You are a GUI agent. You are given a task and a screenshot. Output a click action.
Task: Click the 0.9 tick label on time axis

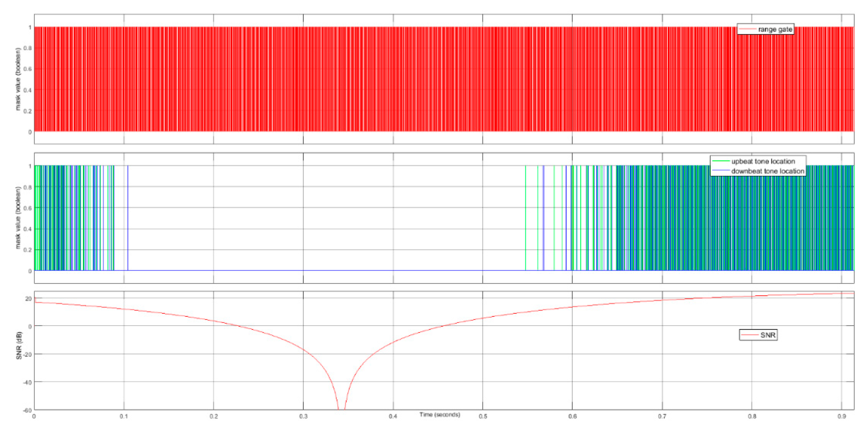[842, 417]
